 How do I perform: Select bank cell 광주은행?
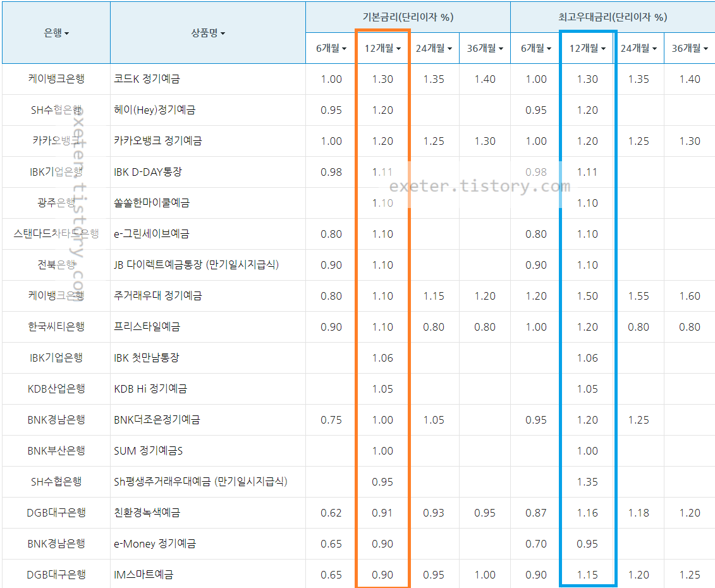click(56, 202)
